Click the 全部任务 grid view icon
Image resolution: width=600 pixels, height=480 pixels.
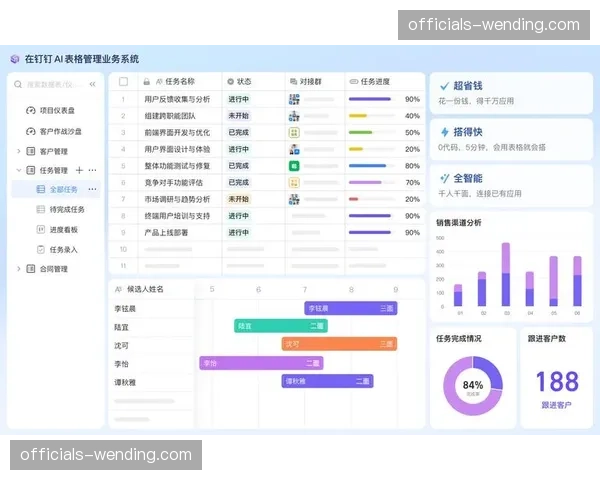coord(41,189)
